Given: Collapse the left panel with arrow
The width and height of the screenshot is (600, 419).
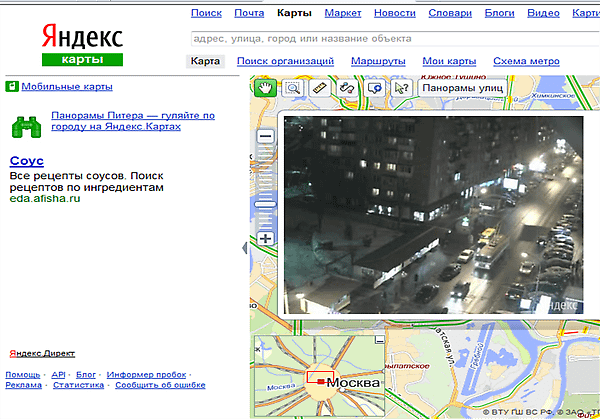Looking at the screenshot, I should pos(245,248).
